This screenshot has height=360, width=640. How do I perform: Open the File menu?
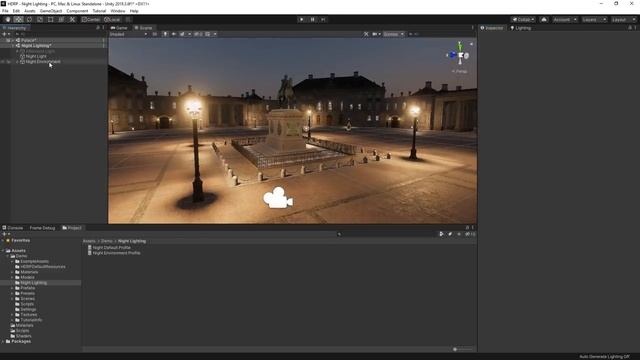(5, 11)
